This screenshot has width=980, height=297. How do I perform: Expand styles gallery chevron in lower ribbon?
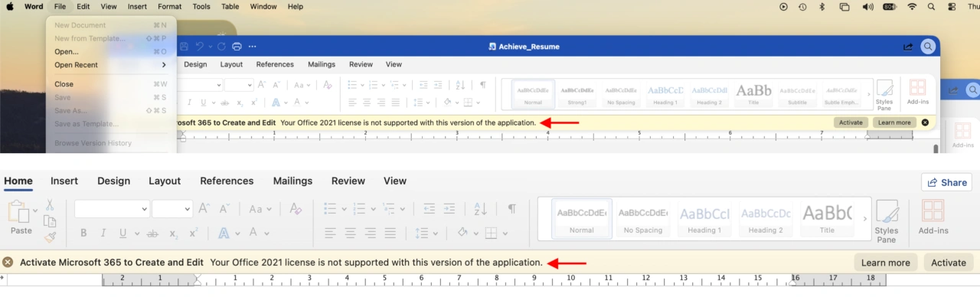point(865,219)
